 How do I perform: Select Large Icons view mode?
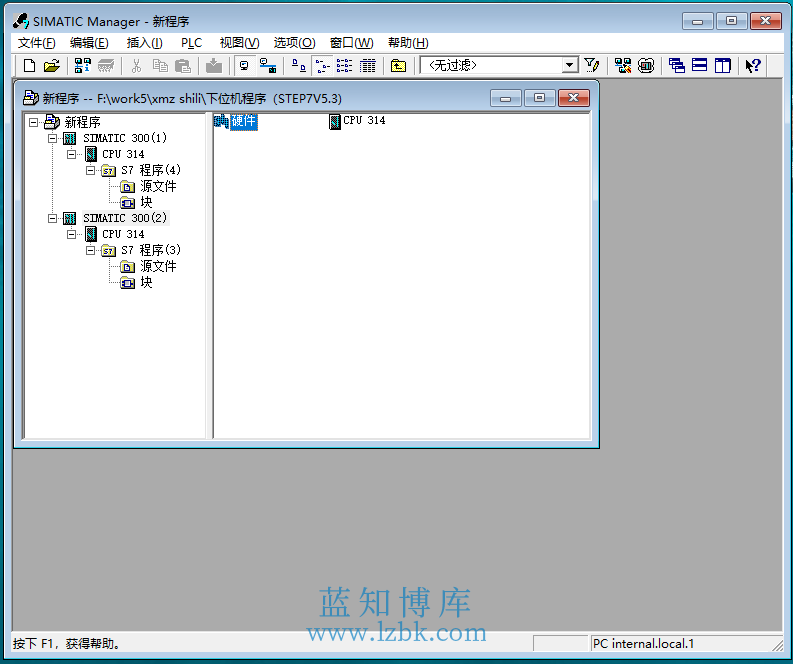click(299, 66)
